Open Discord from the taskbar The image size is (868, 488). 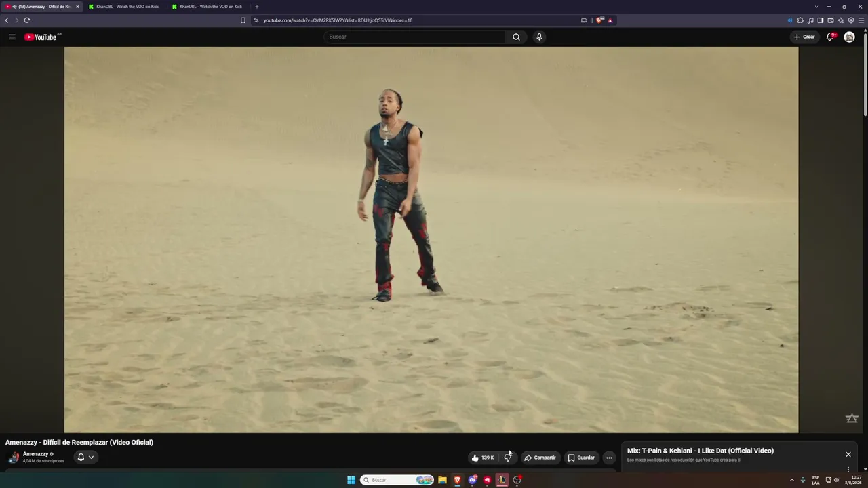(472, 480)
